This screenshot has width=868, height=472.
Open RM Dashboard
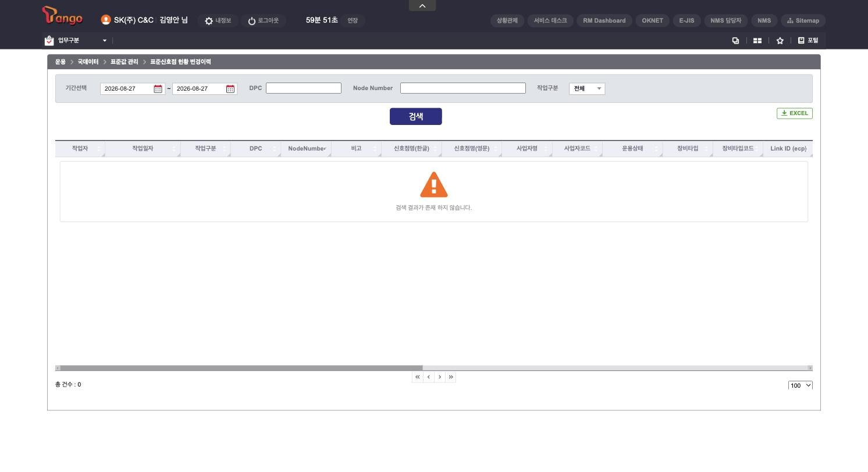[x=604, y=20]
